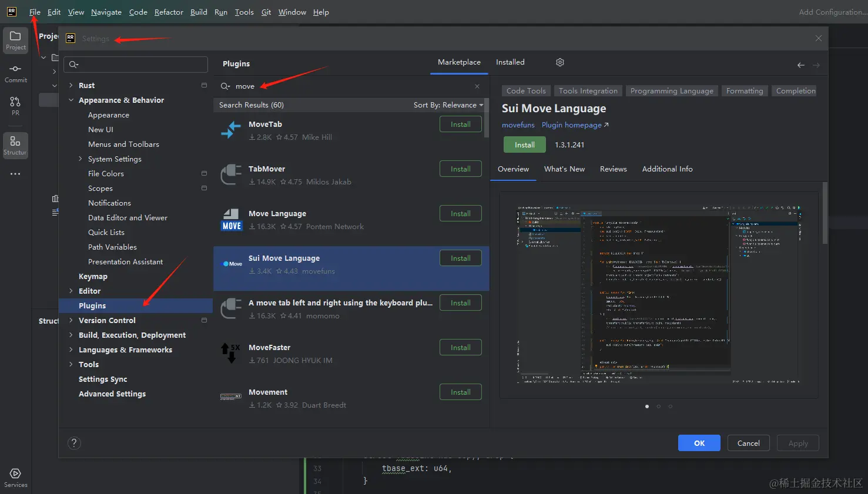Click the settings search field

click(136, 65)
